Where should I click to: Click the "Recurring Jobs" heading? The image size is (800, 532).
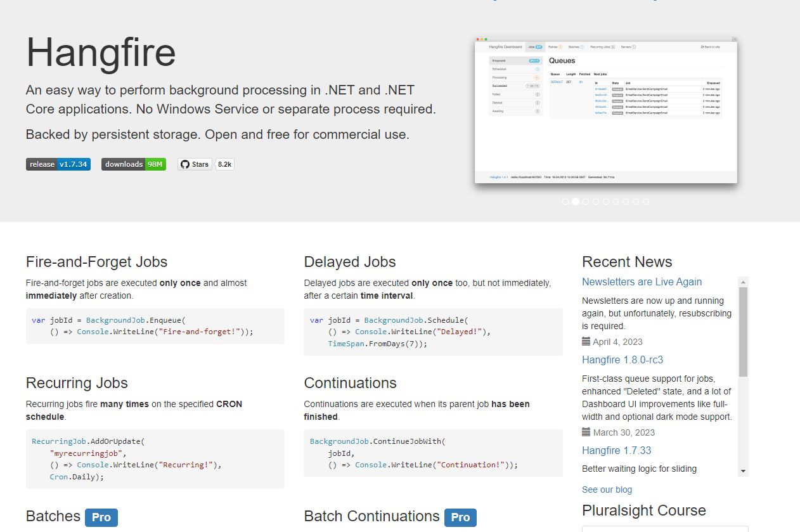pos(77,383)
